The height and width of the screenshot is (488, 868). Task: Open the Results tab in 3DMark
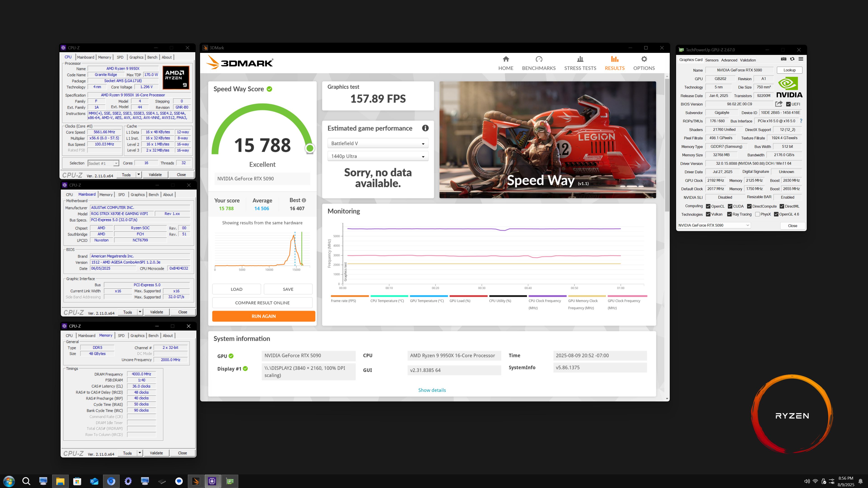coord(614,63)
